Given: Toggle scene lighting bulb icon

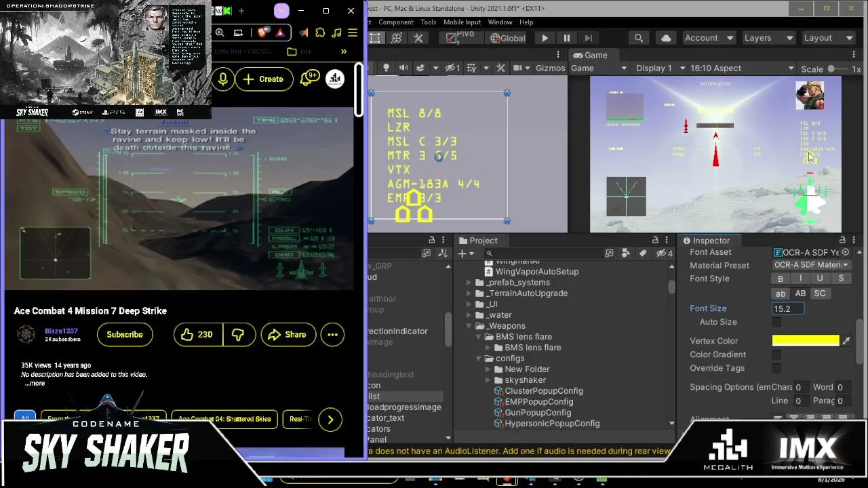Looking at the screenshot, I should [x=386, y=68].
